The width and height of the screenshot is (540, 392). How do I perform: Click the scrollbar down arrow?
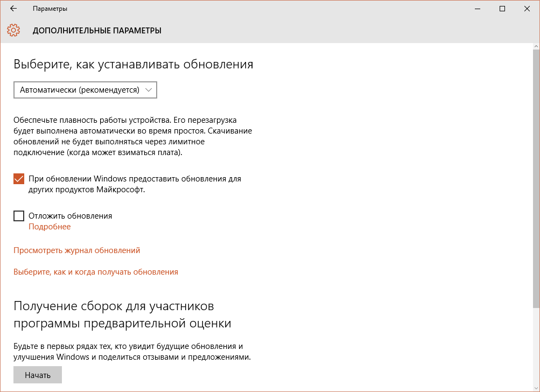click(x=536, y=389)
